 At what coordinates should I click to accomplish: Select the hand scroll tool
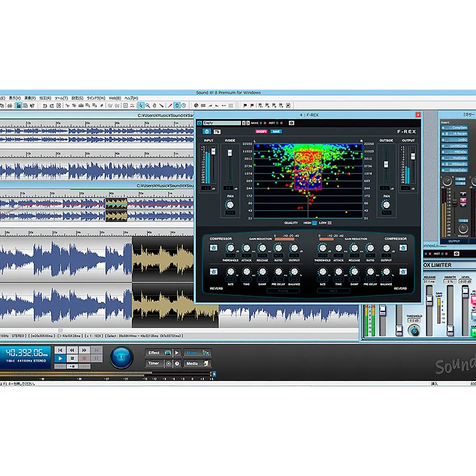[x=154, y=106]
